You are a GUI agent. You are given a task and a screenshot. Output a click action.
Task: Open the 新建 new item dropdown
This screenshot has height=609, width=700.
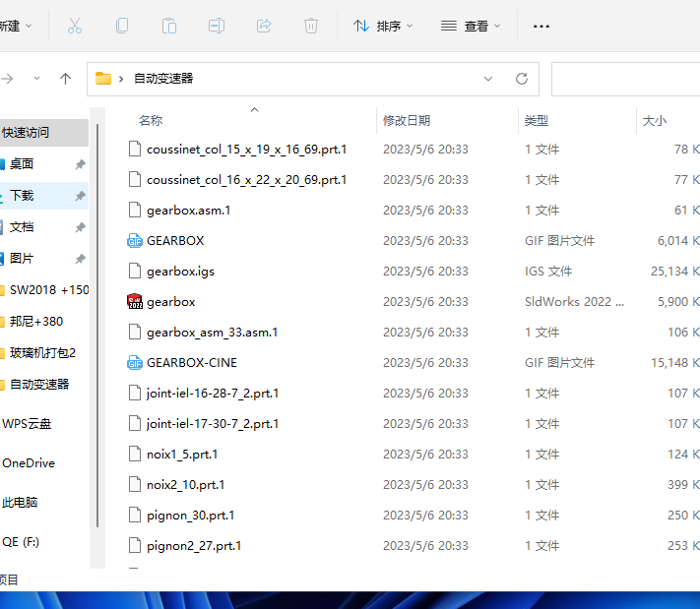pyautogui.click(x=16, y=26)
